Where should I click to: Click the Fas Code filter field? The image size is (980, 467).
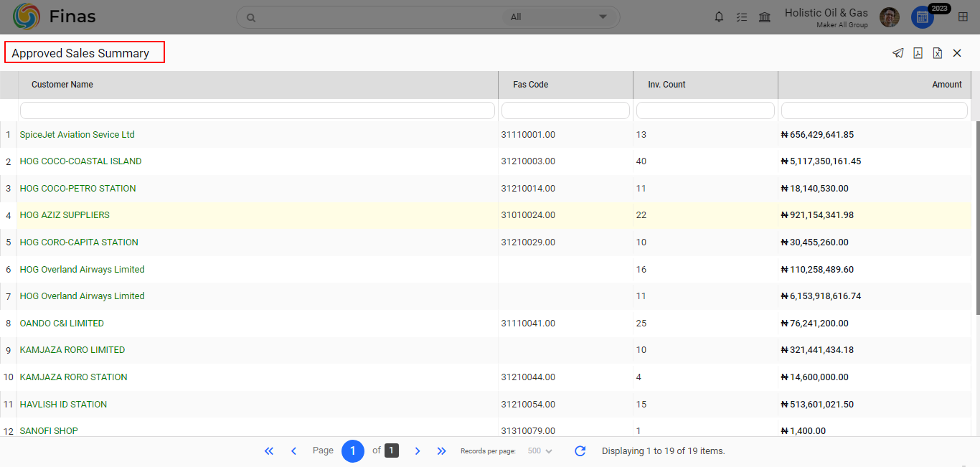tap(565, 110)
